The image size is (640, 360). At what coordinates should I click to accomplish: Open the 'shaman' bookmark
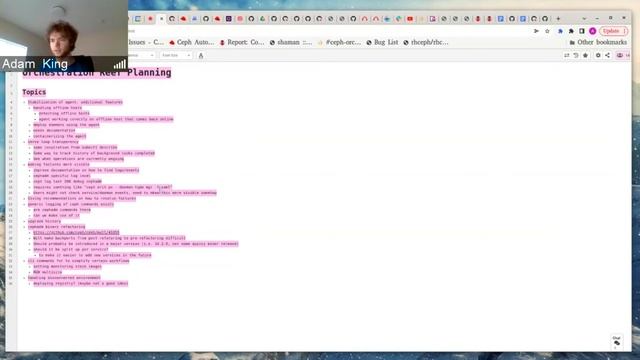(x=291, y=42)
